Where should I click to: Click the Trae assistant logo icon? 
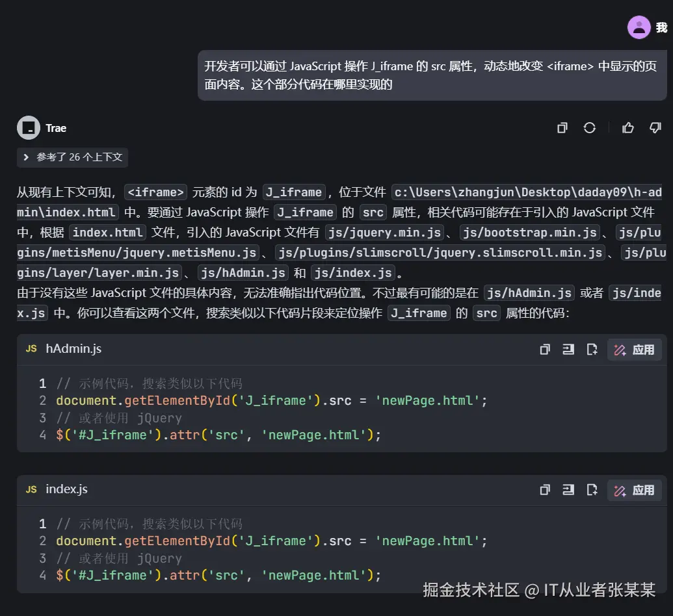coord(29,128)
